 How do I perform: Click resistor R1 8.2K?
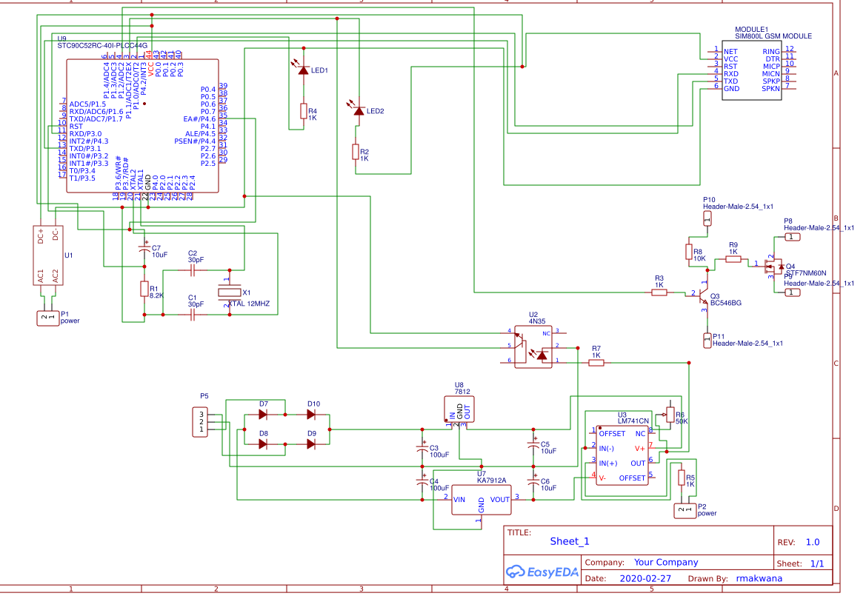pos(144,289)
